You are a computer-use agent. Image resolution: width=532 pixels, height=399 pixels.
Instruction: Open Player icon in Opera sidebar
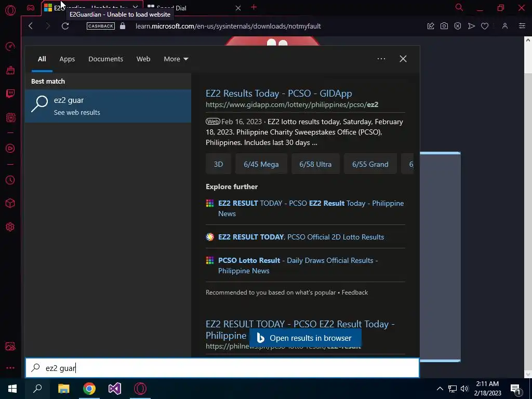click(x=10, y=148)
